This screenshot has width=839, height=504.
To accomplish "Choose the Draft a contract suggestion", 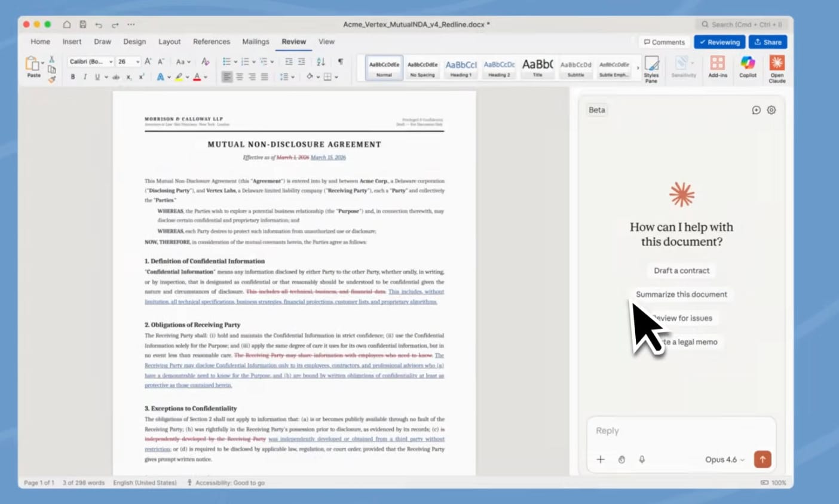I will pyautogui.click(x=681, y=271).
